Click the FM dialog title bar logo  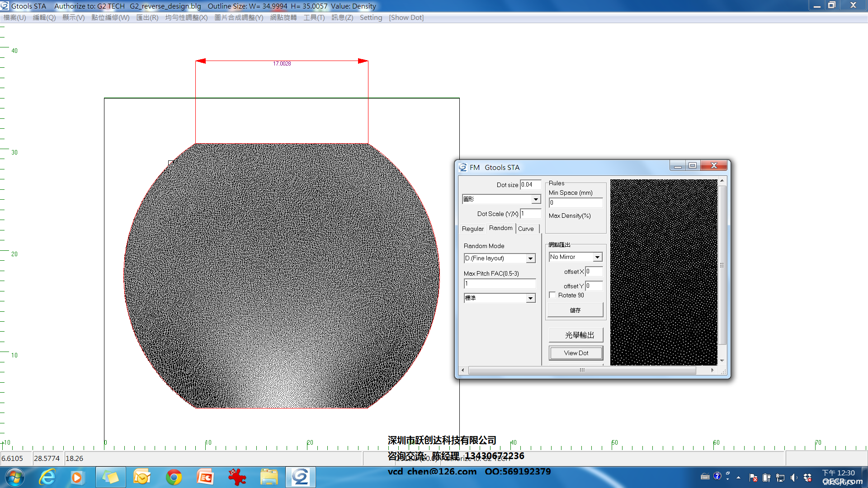coord(463,167)
